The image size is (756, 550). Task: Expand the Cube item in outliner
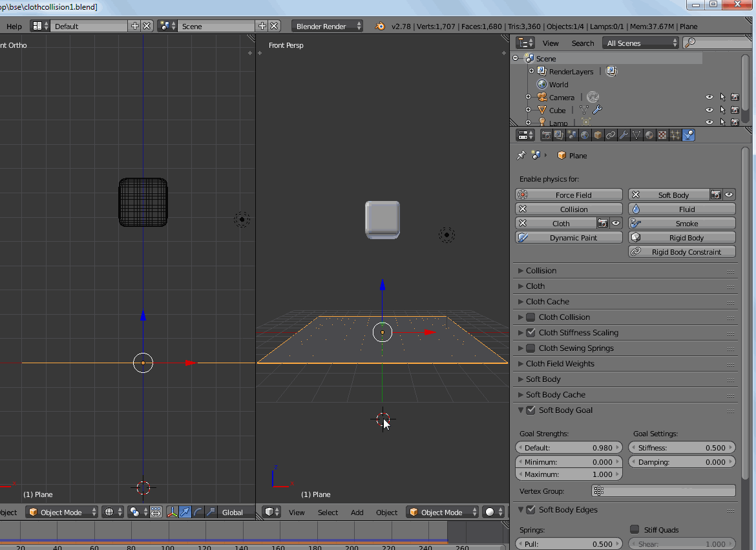pyautogui.click(x=529, y=111)
